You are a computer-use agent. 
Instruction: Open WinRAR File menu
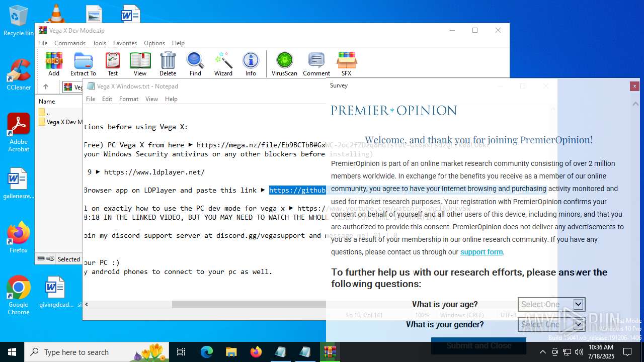pos(43,43)
